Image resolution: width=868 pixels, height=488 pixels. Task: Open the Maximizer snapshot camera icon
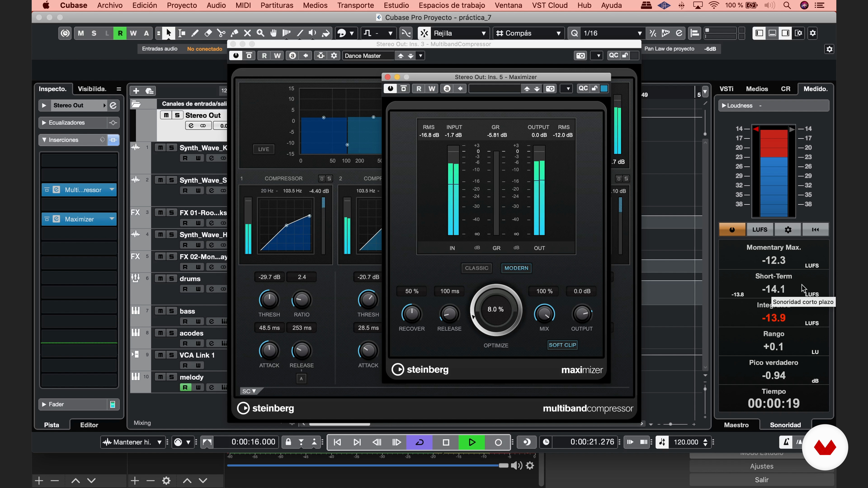(550, 89)
